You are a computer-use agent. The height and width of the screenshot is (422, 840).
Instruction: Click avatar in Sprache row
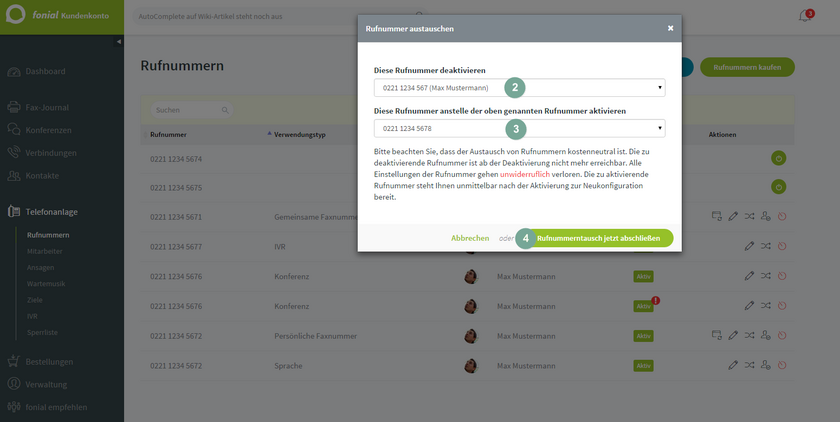(471, 366)
